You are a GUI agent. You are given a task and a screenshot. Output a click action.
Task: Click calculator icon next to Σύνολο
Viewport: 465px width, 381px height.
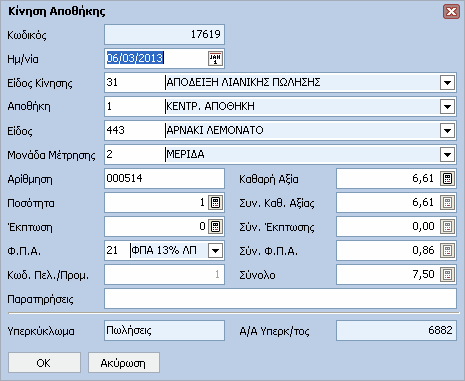(447, 275)
